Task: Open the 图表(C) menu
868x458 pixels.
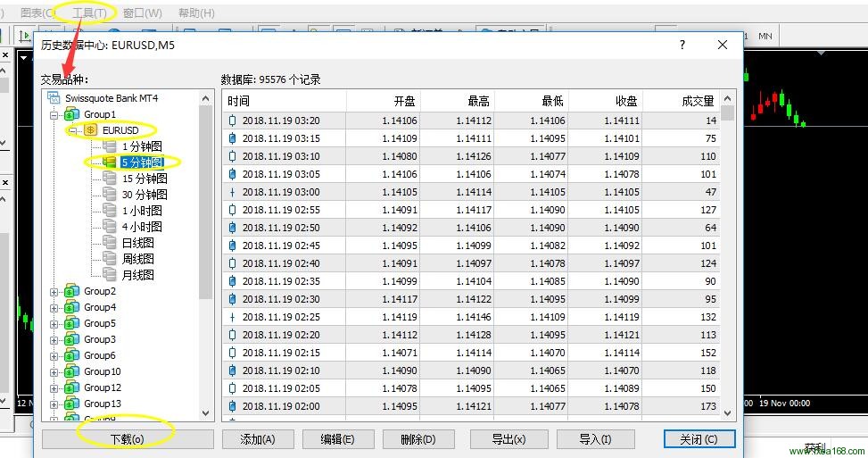Action: click(37, 12)
